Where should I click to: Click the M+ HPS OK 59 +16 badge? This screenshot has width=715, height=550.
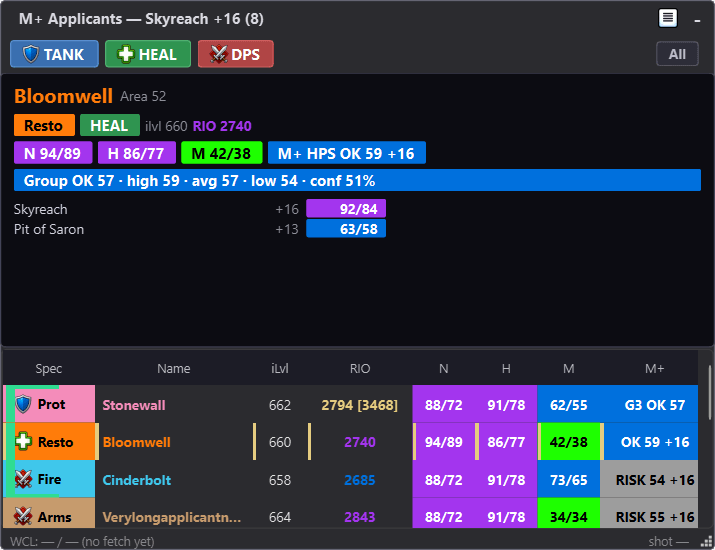point(347,153)
